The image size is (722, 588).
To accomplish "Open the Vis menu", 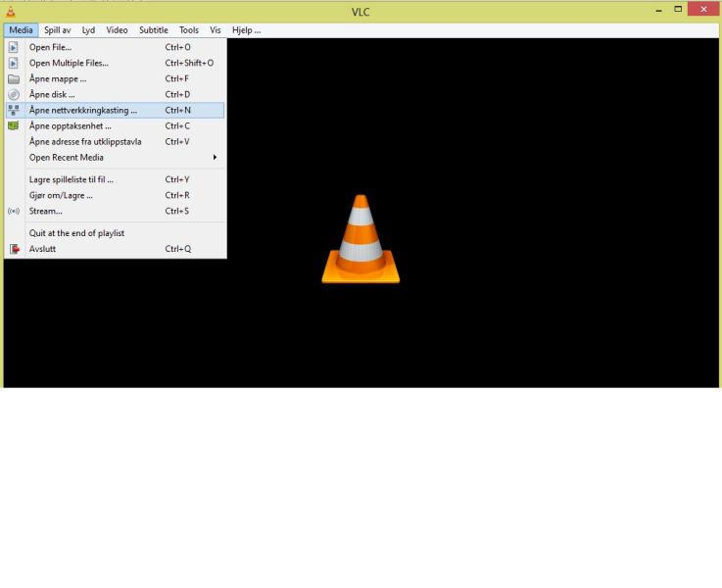I will click(x=216, y=30).
